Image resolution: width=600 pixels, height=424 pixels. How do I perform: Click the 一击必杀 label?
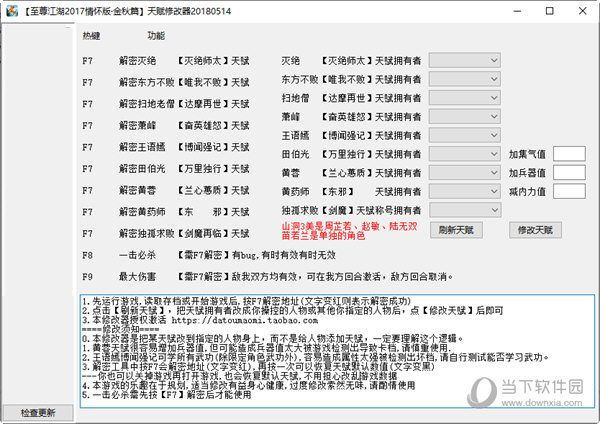(137, 255)
